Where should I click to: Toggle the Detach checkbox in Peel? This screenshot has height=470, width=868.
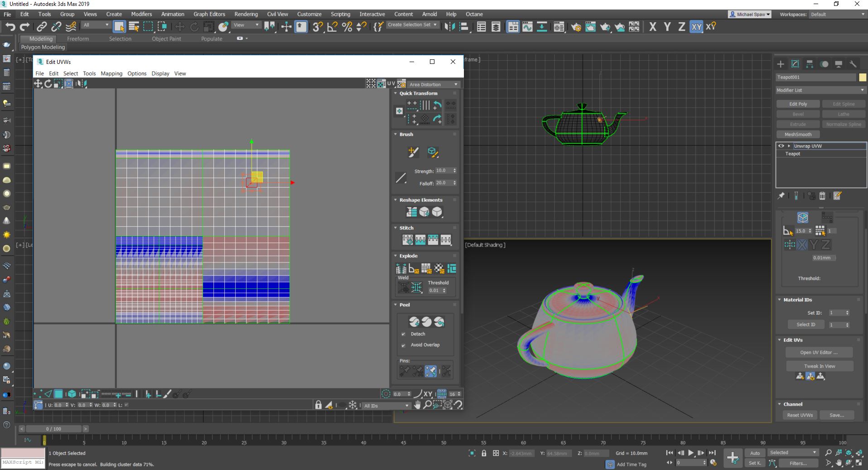403,334
